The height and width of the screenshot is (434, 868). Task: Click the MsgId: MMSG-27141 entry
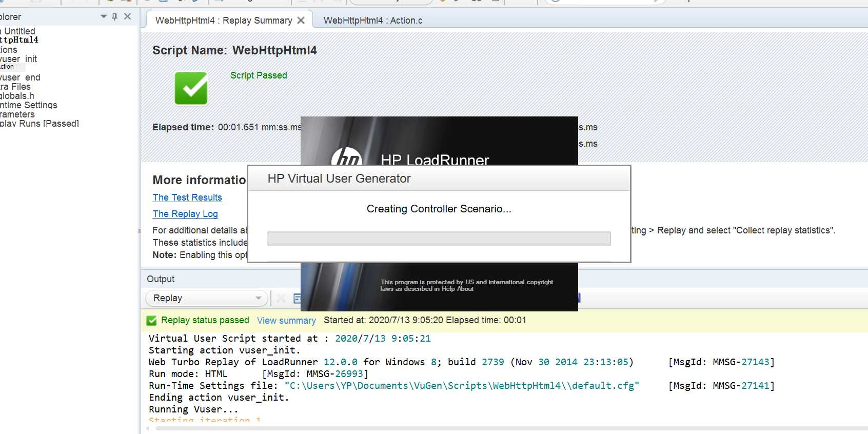pos(721,386)
